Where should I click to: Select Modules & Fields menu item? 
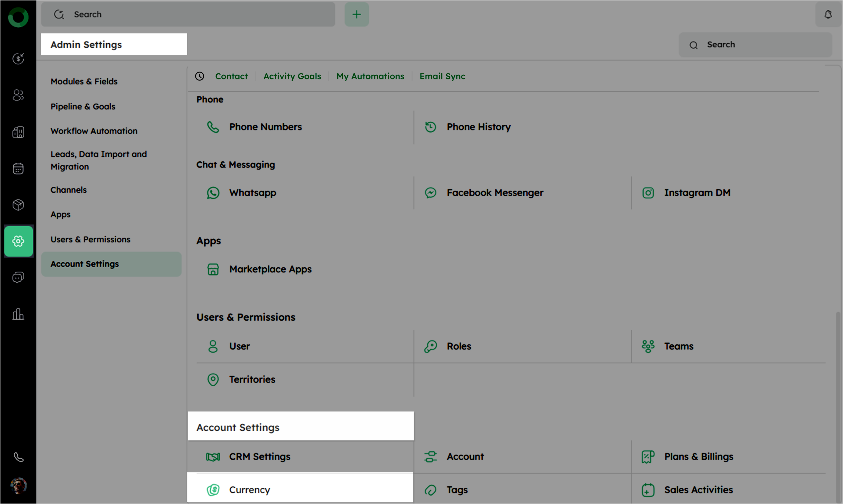pyautogui.click(x=84, y=82)
